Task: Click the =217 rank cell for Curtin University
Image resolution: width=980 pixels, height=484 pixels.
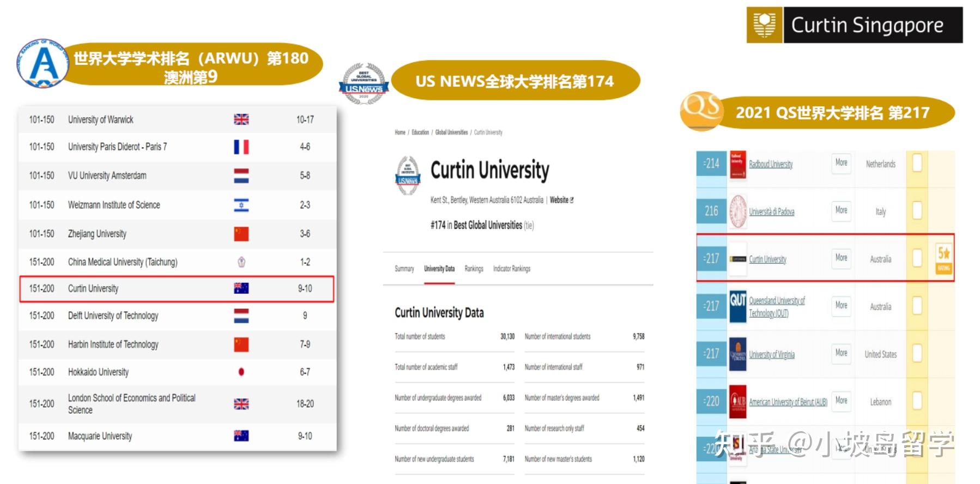Action: click(x=711, y=258)
